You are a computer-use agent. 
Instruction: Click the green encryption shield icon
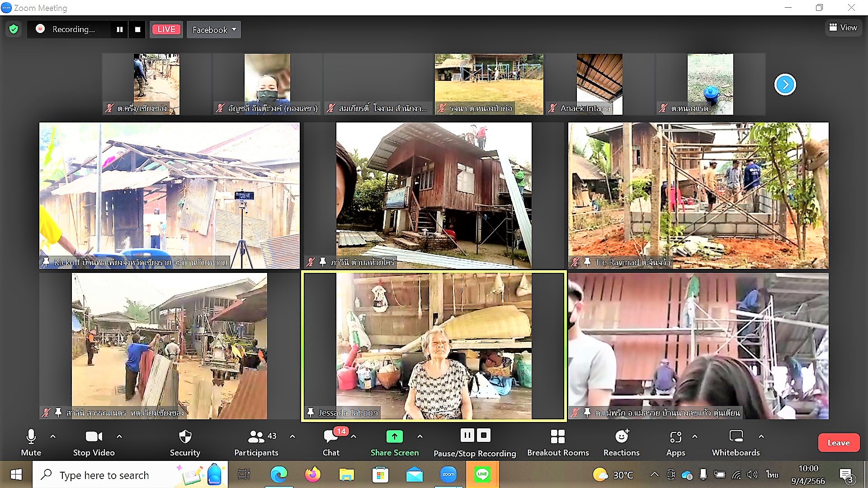click(x=14, y=29)
